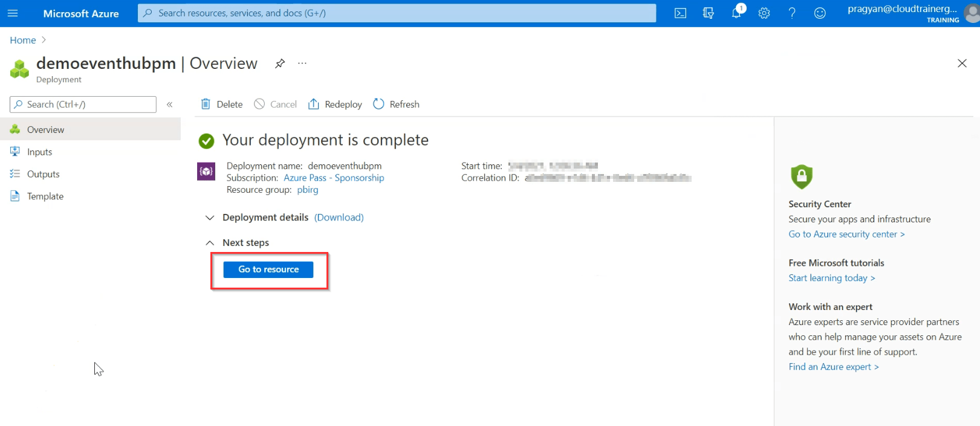Open the Azure portal hamburger menu
The image size is (980, 426).
click(13, 13)
